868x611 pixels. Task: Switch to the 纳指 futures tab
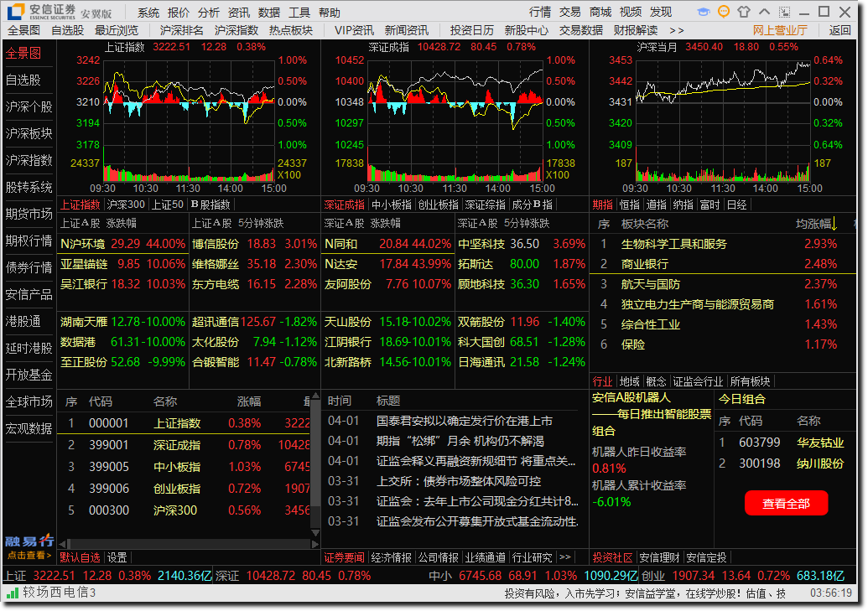coord(683,205)
